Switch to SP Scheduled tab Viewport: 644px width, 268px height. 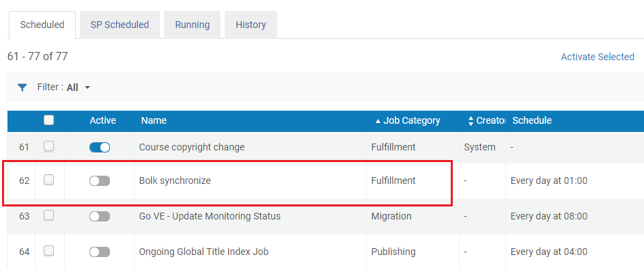pos(120,25)
